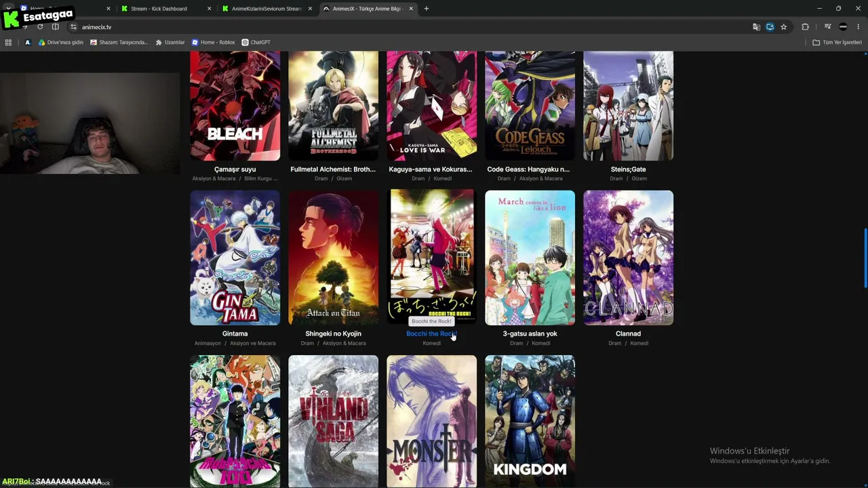
Task: Open the 'A' bookmark icon in bookmarks bar
Action: point(28,42)
